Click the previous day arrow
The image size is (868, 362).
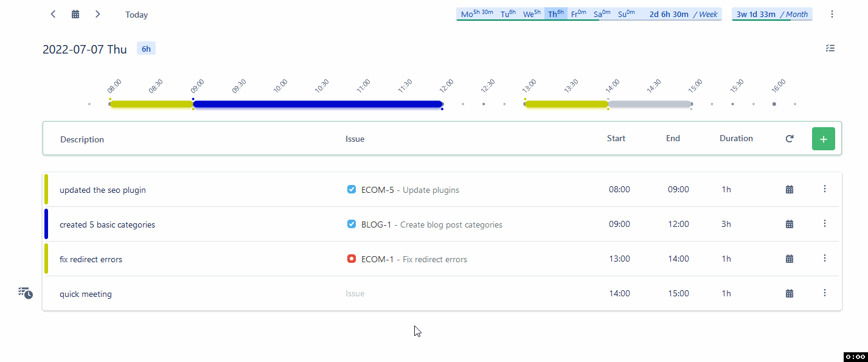coord(53,13)
